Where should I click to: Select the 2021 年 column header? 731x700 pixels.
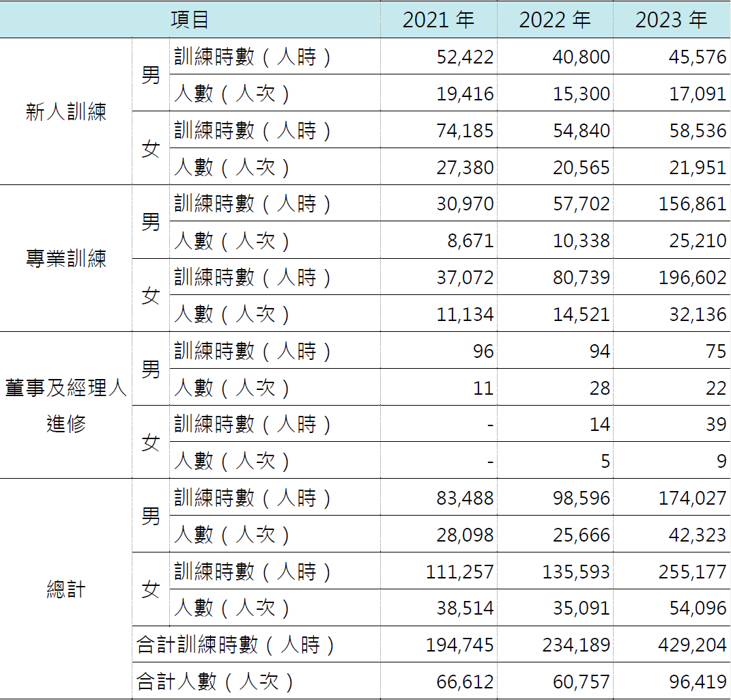(439, 20)
